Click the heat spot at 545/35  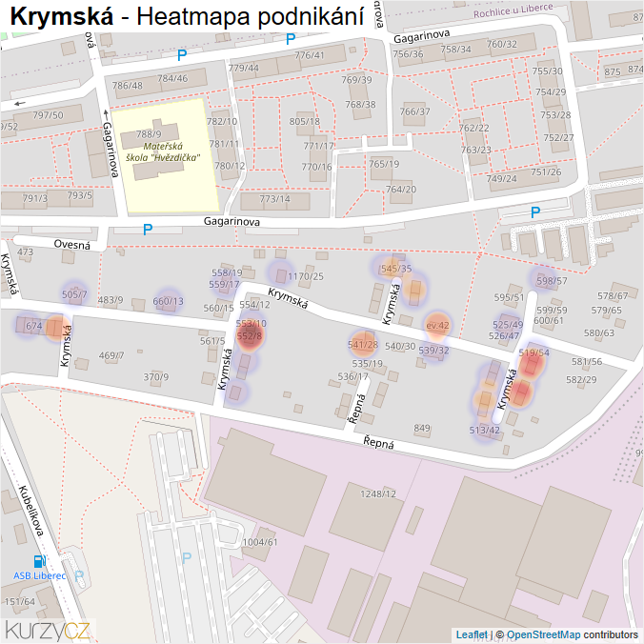click(392, 268)
